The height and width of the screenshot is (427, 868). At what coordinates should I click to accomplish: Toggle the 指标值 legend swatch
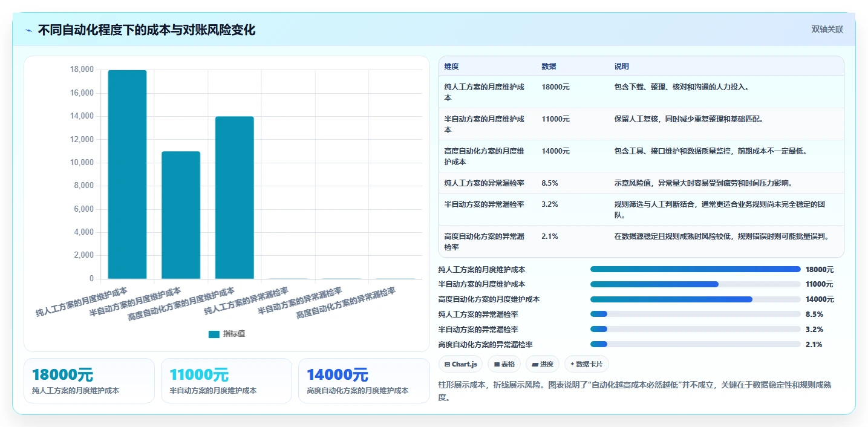[214, 334]
